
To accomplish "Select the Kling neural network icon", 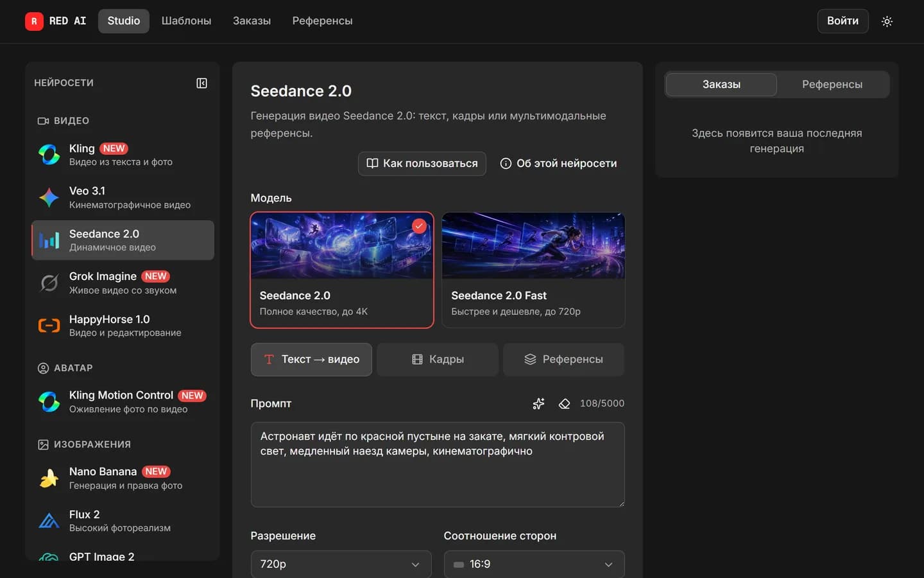I will coord(49,155).
